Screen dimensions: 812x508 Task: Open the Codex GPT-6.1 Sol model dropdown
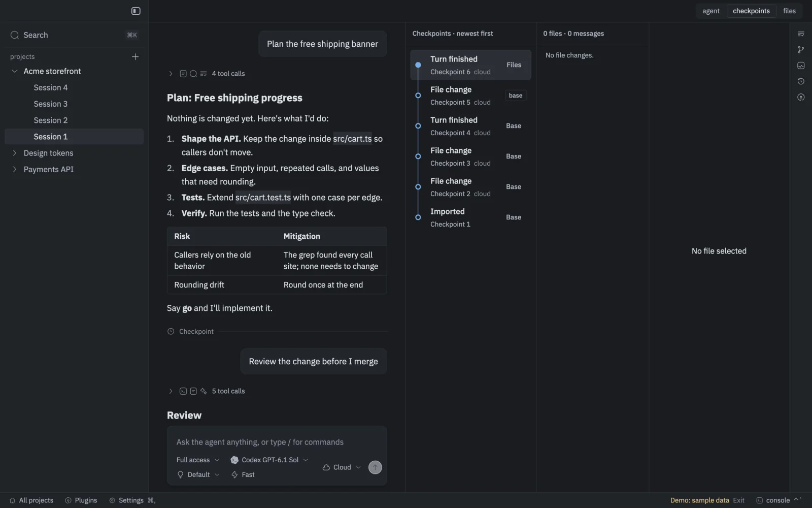pos(269,460)
